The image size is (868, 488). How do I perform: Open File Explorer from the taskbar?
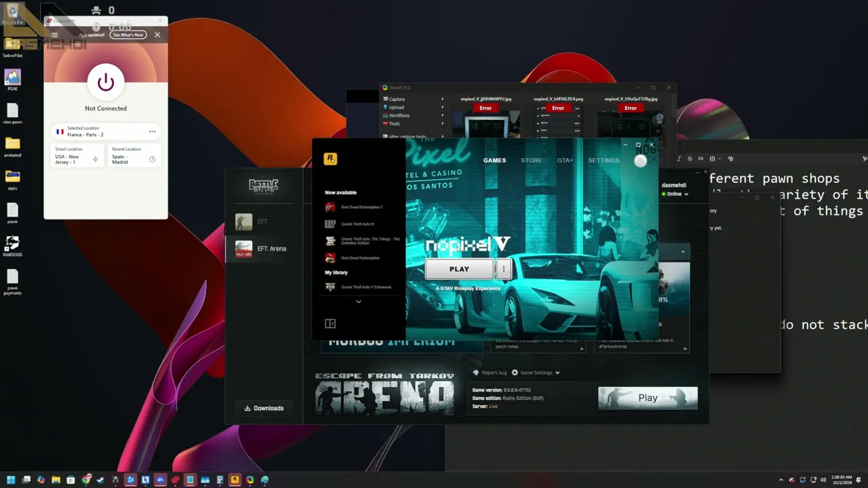56,480
